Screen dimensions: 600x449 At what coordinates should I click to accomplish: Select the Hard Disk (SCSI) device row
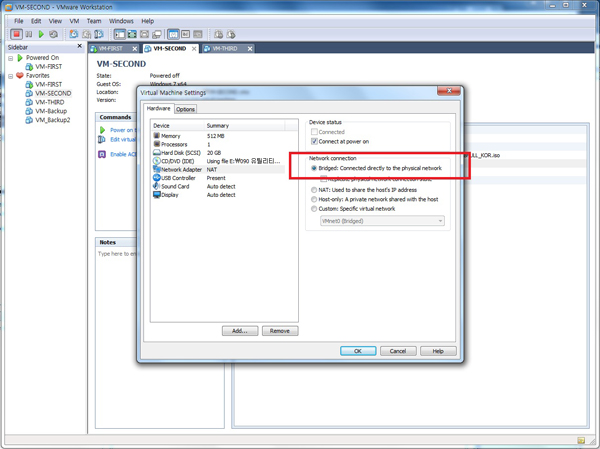coord(218,153)
